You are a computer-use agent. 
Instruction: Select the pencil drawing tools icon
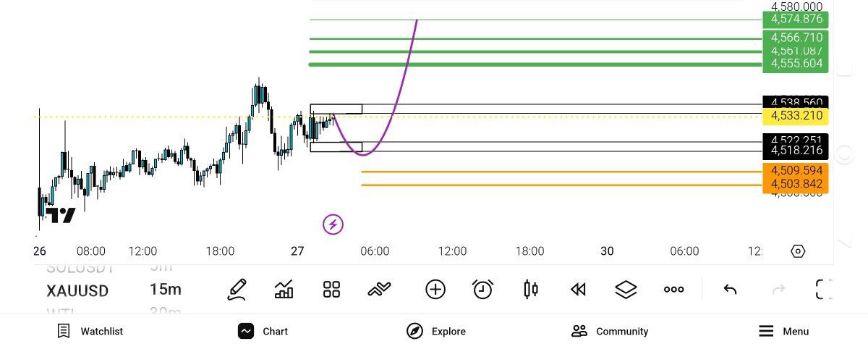point(237,290)
